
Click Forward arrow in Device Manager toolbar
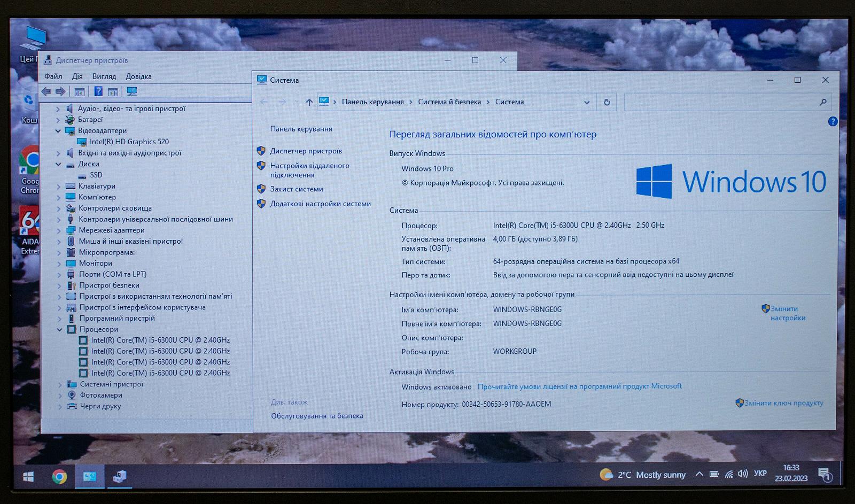(x=60, y=91)
